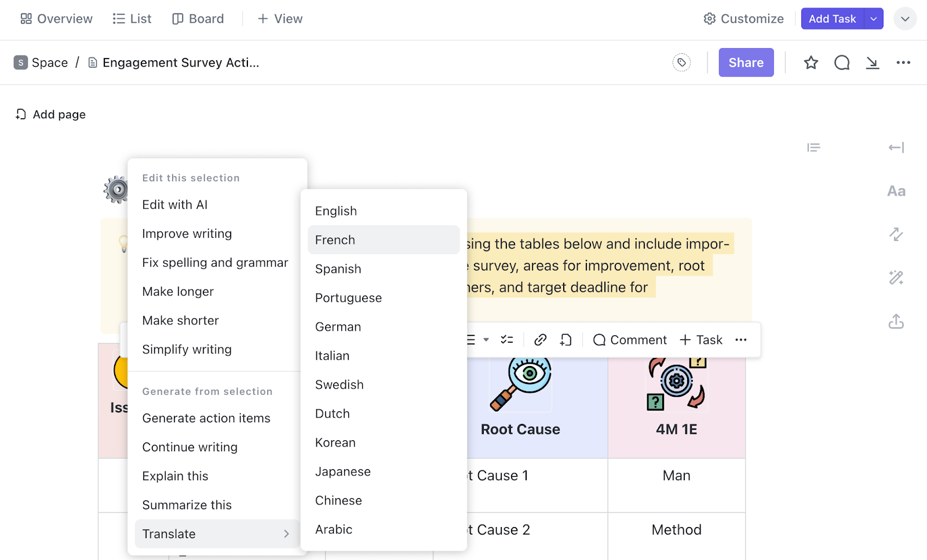The height and width of the screenshot is (560, 927).
Task: Open search with the magnifier icon
Action: coord(841,63)
